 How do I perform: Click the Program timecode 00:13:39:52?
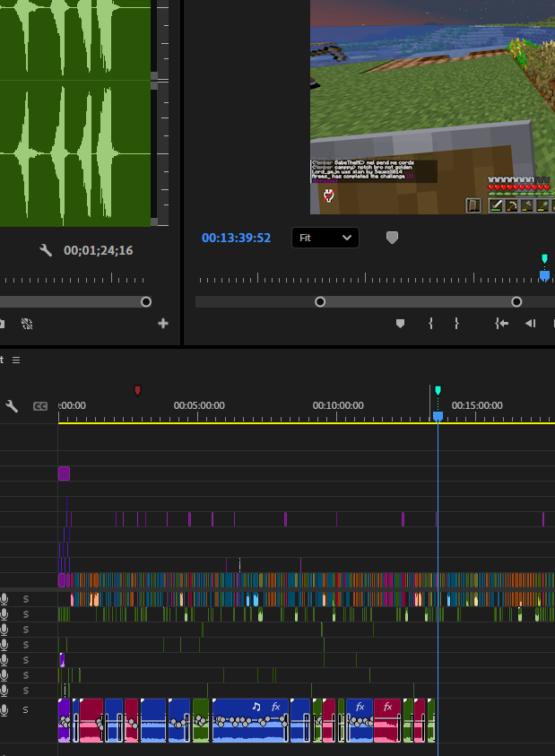(x=236, y=238)
